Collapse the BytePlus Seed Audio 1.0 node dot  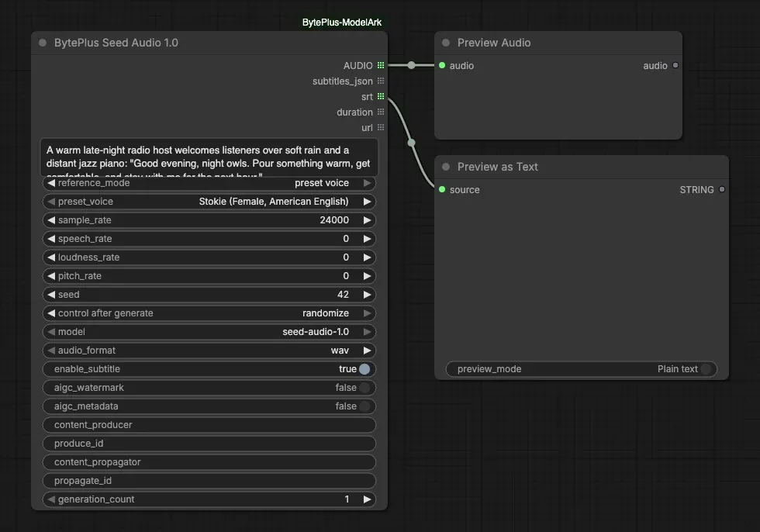coord(43,43)
